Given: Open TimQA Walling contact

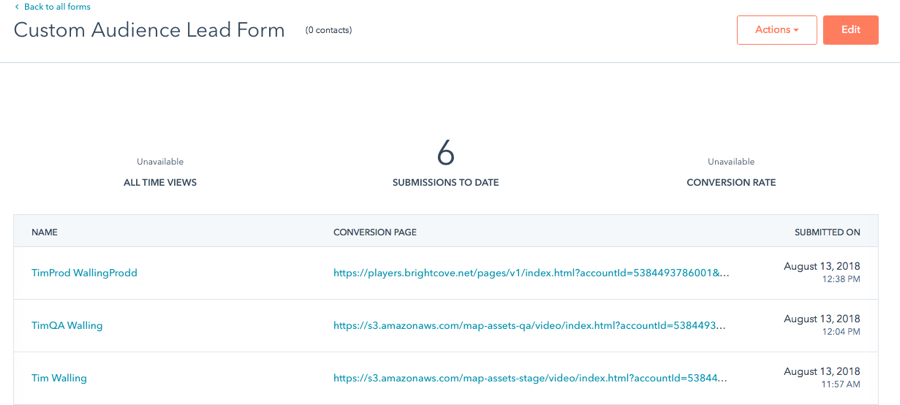Looking at the screenshot, I should tap(67, 326).
